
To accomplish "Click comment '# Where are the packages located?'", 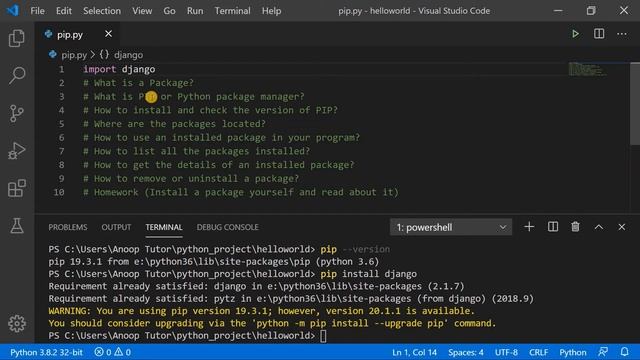I will pyautogui.click(x=174, y=124).
